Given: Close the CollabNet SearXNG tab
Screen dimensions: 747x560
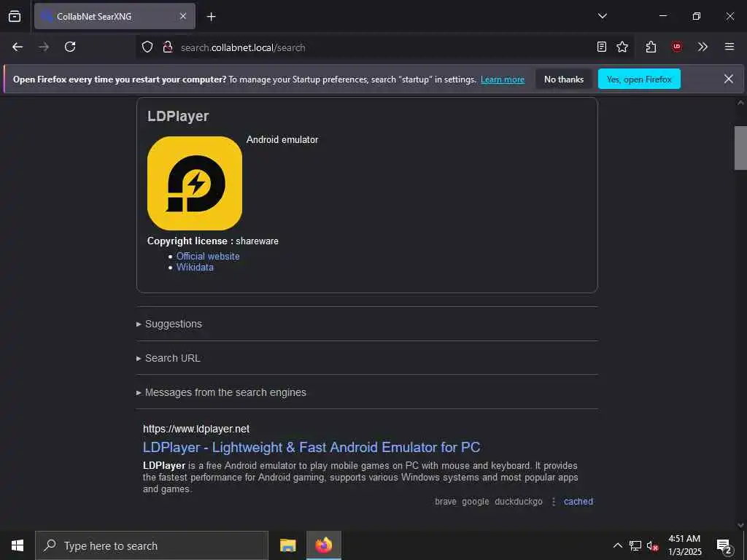Looking at the screenshot, I should click(x=183, y=16).
